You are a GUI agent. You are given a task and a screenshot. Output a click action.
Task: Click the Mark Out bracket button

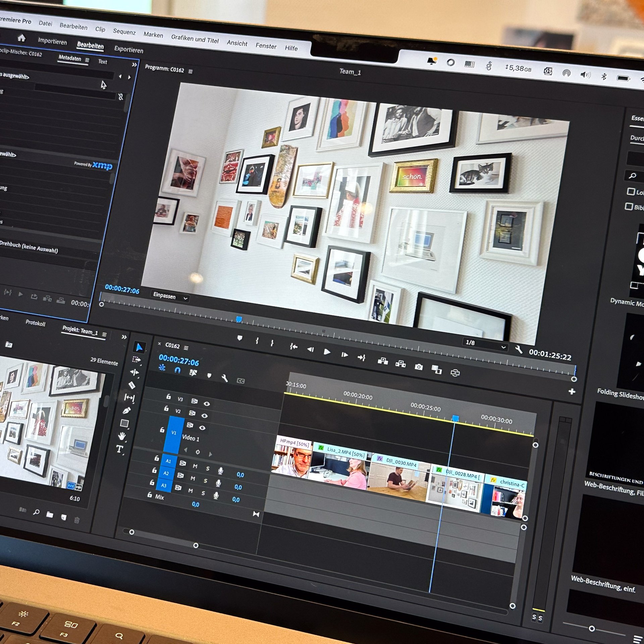272,343
